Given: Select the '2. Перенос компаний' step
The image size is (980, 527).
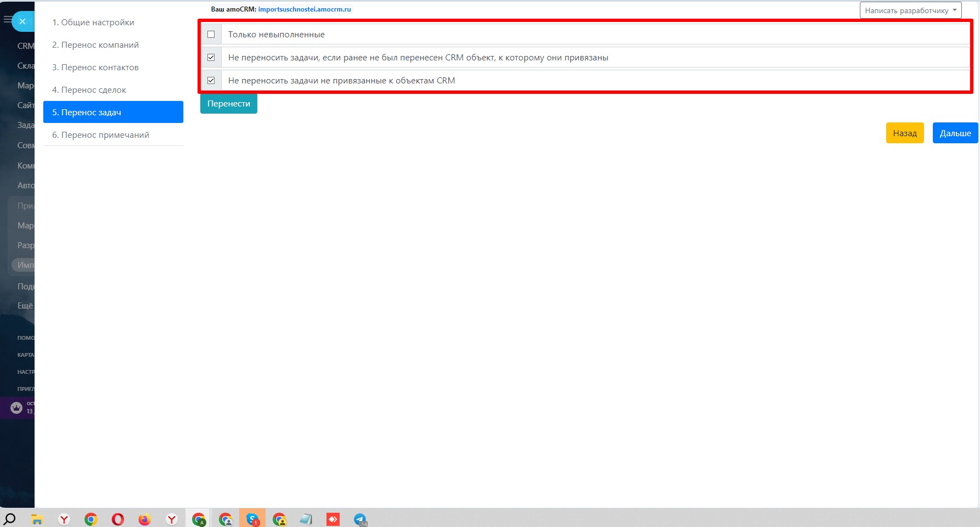Looking at the screenshot, I should pos(113,45).
